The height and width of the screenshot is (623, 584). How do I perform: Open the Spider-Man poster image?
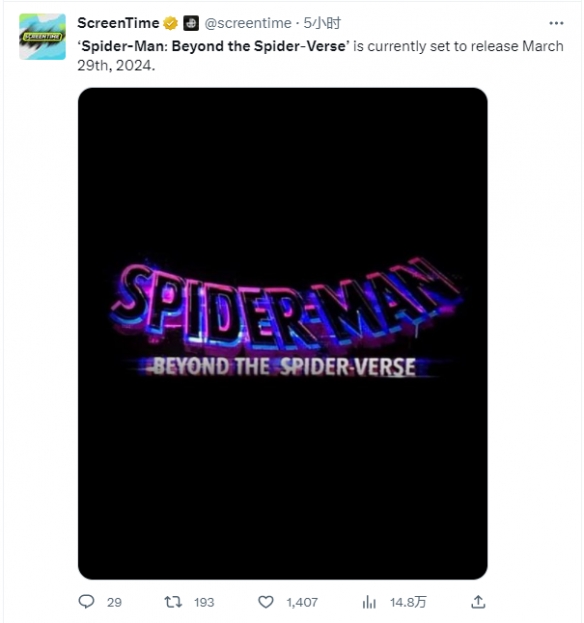point(282,333)
